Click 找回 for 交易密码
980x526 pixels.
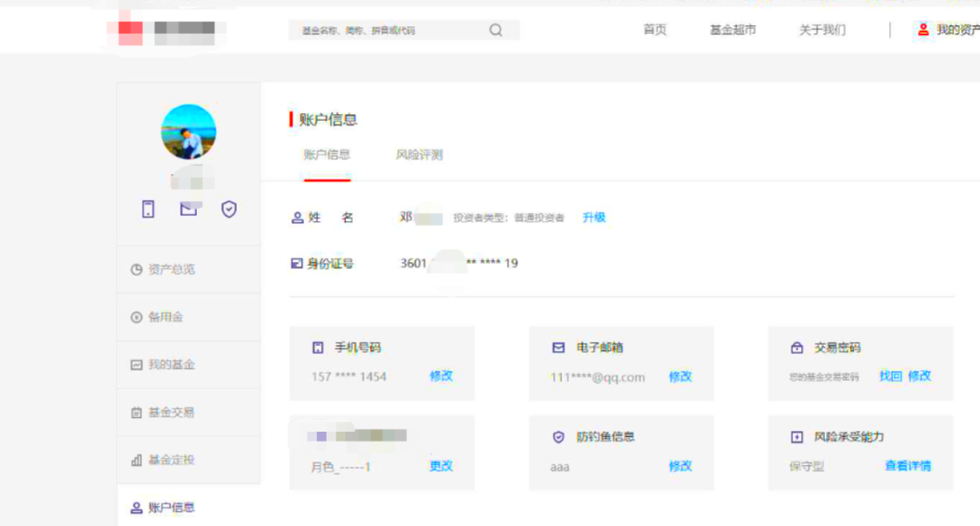(x=890, y=376)
